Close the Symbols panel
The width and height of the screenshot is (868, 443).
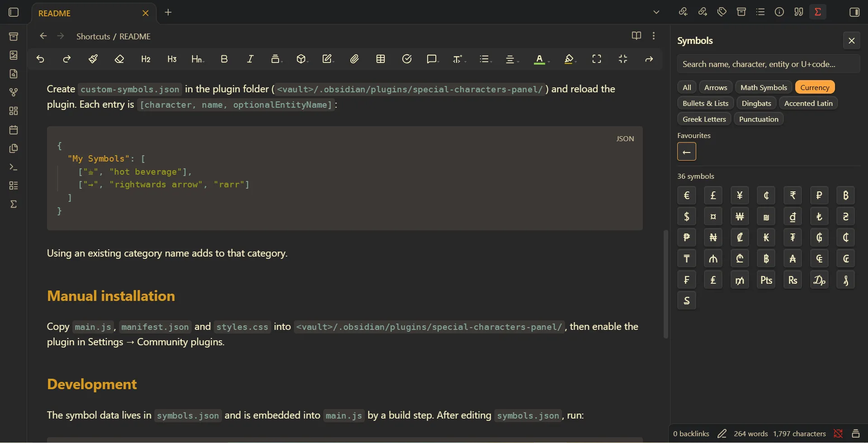[852, 41]
